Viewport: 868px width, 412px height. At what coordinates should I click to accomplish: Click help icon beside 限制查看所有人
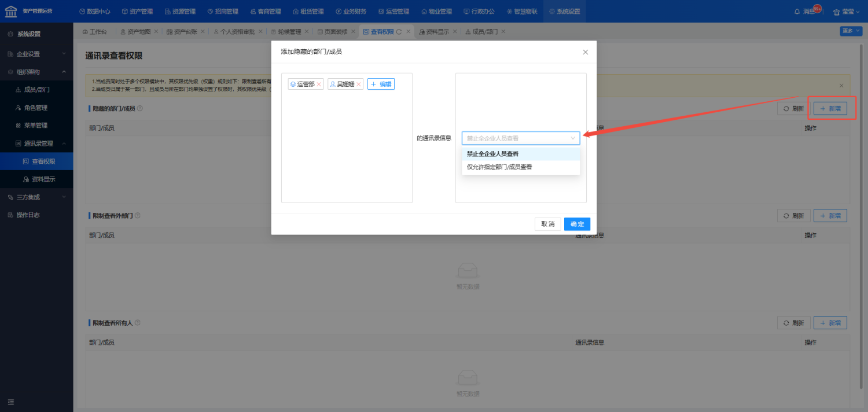[138, 322]
